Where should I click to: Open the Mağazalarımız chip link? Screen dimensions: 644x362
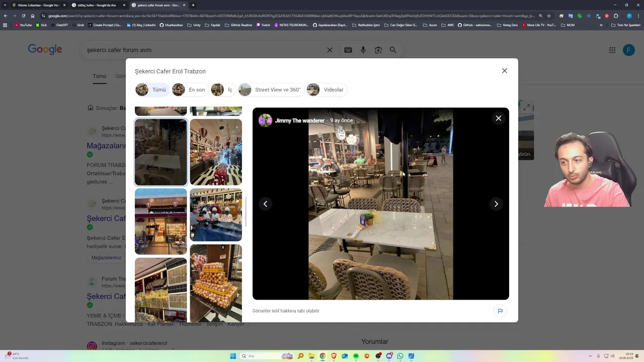(x=106, y=257)
